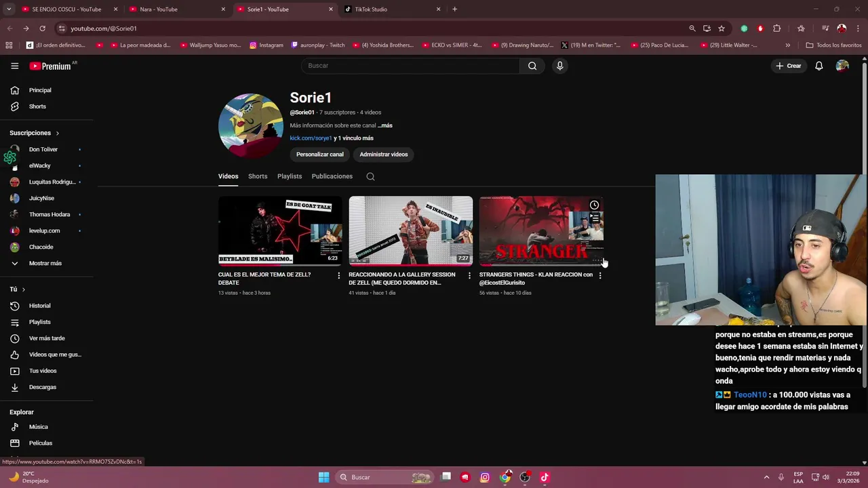Start voice search with microphone icon
This screenshot has width=868, height=488.
click(x=559, y=66)
